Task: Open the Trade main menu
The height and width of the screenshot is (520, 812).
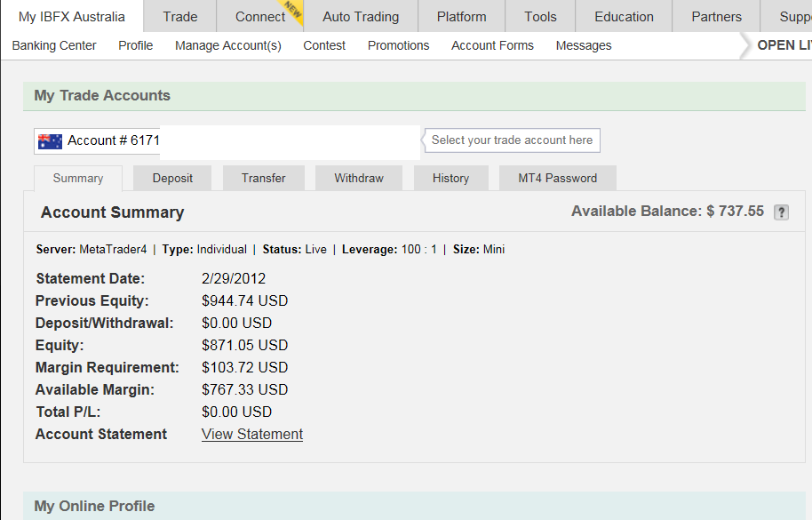Action: [180, 17]
